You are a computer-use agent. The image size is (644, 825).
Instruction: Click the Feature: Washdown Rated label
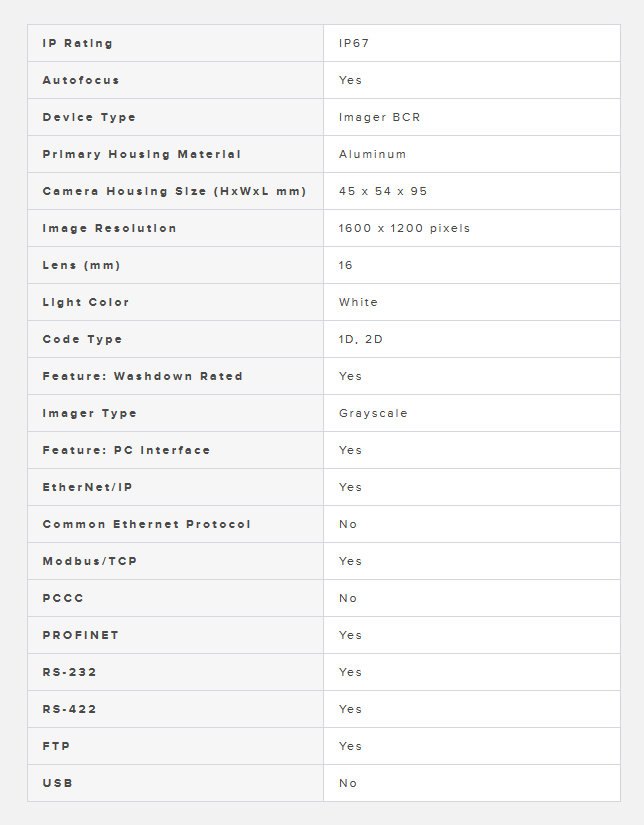coord(143,377)
